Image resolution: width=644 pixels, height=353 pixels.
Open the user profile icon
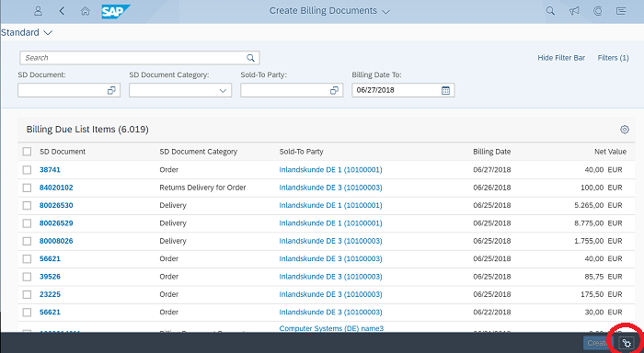pyautogui.click(x=38, y=11)
